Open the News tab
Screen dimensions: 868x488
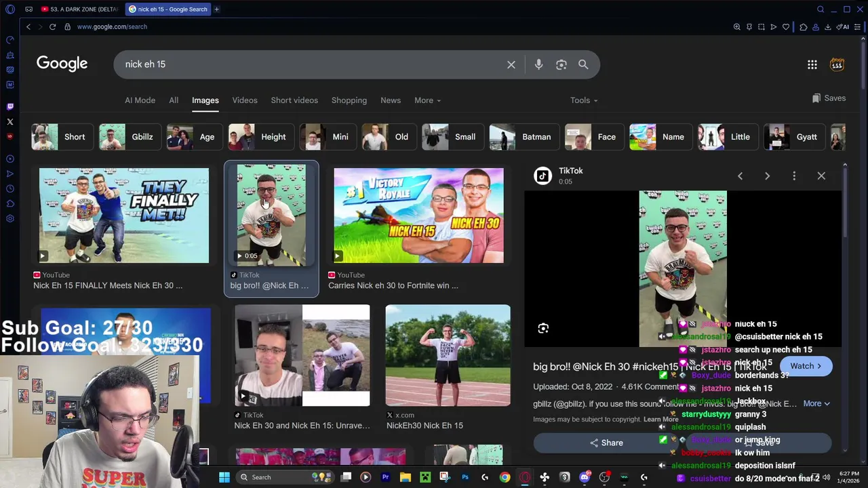pos(391,100)
